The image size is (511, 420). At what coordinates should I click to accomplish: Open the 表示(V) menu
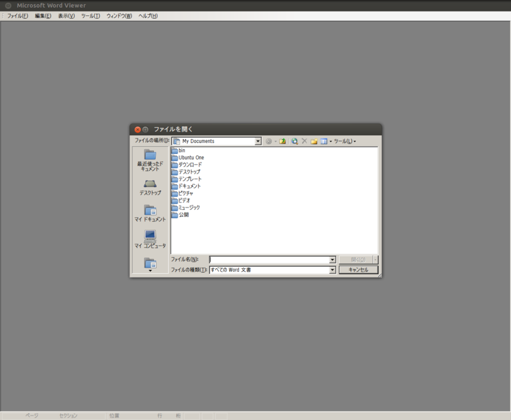coord(66,16)
